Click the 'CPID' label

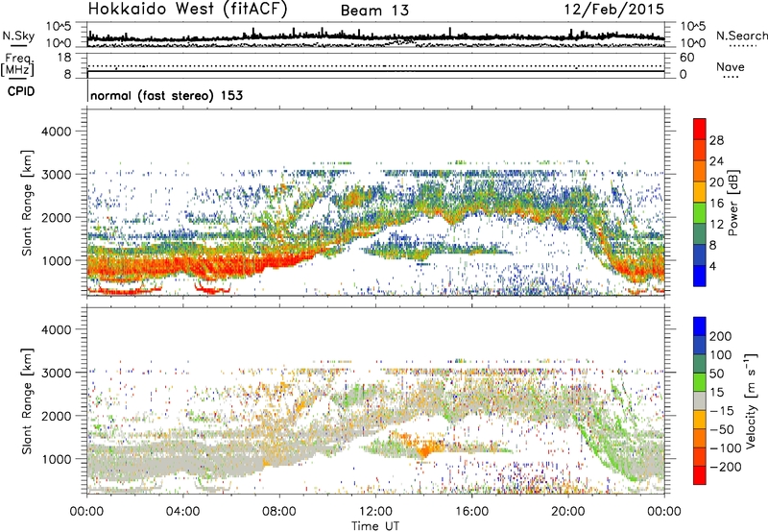[21, 91]
